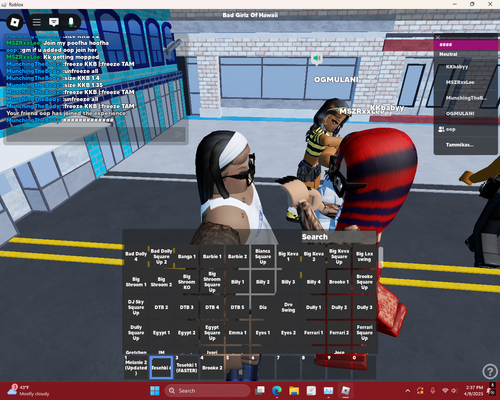This screenshot has height=400, width=500.
Task: Select the Big Keva 2 tile
Action: pos(314,256)
